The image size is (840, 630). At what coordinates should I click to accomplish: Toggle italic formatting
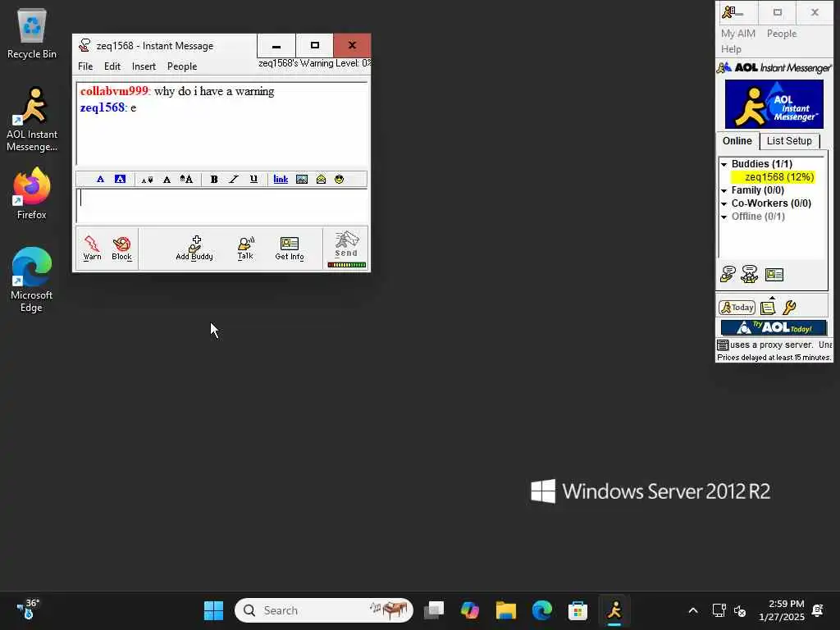(234, 180)
